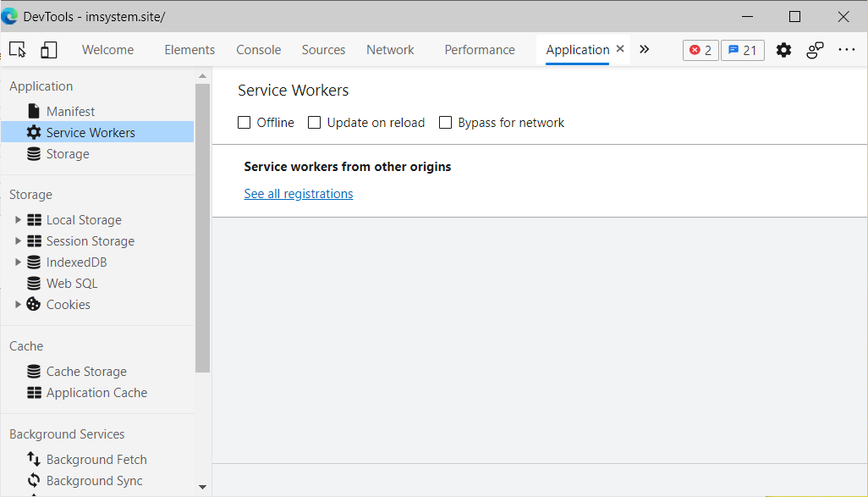The height and width of the screenshot is (497, 868).
Task: Select Manifest in the Application sidebar
Action: [x=72, y=110]
